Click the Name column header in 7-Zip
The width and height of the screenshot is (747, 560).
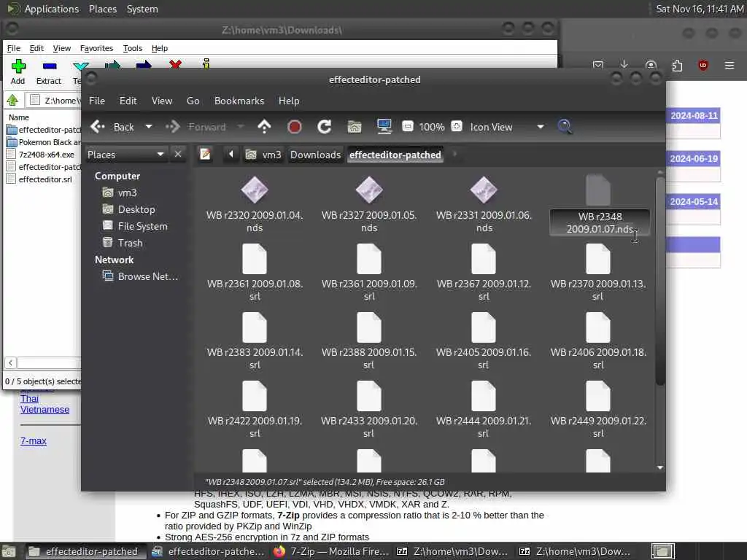pyautogui.click(x=19, y=117)
